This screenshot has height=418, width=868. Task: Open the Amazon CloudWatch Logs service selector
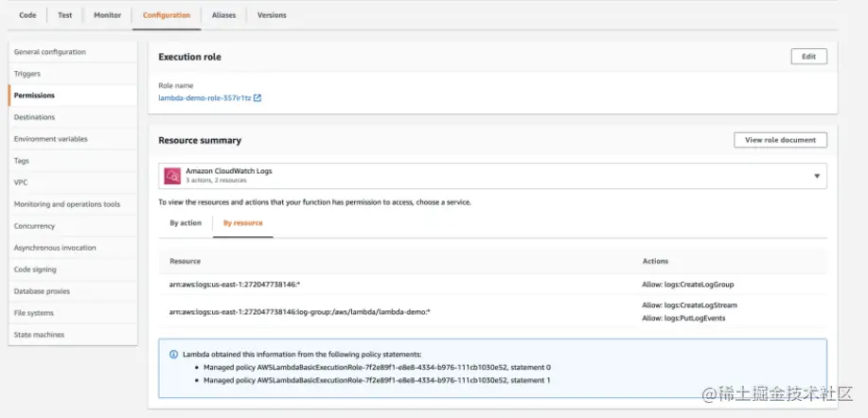click(492, 176)
